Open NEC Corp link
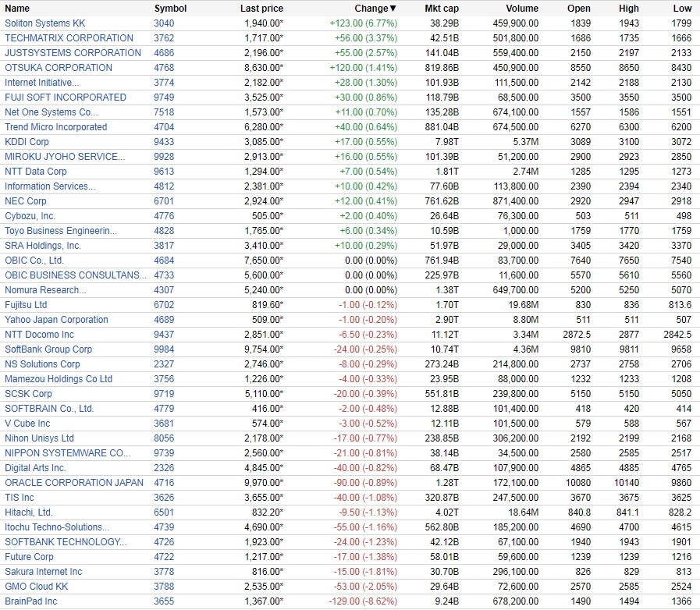 pos(26,200)
